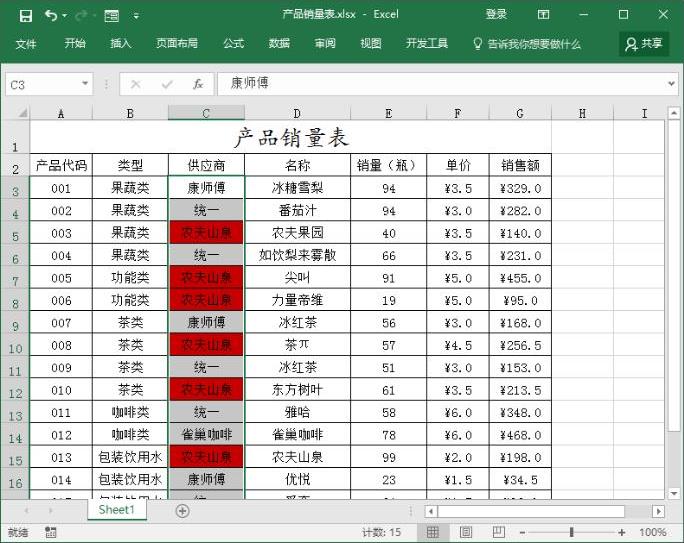684x543 pixels.
Task: Click the Select All corner triangle
Action: point(22,113)
